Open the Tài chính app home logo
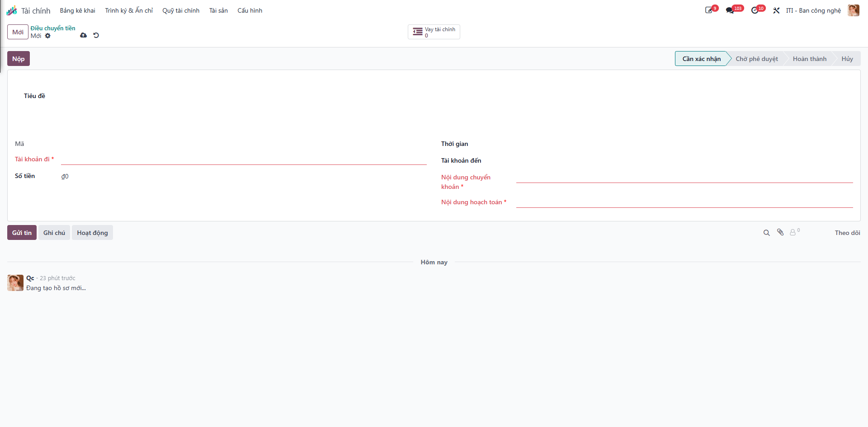The image size is (868, 427). [x=12, y=10]
